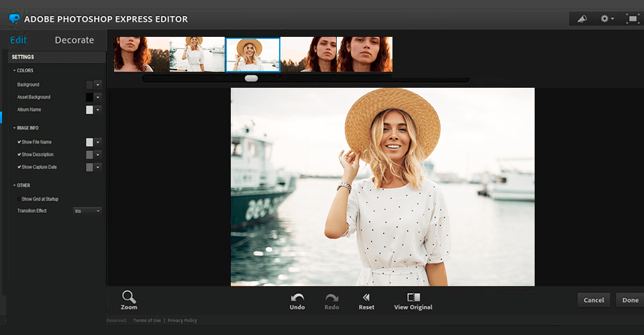Select second thumbnail of full-body woman in hat
644x335 pixels.
click(x=197, y=54)
